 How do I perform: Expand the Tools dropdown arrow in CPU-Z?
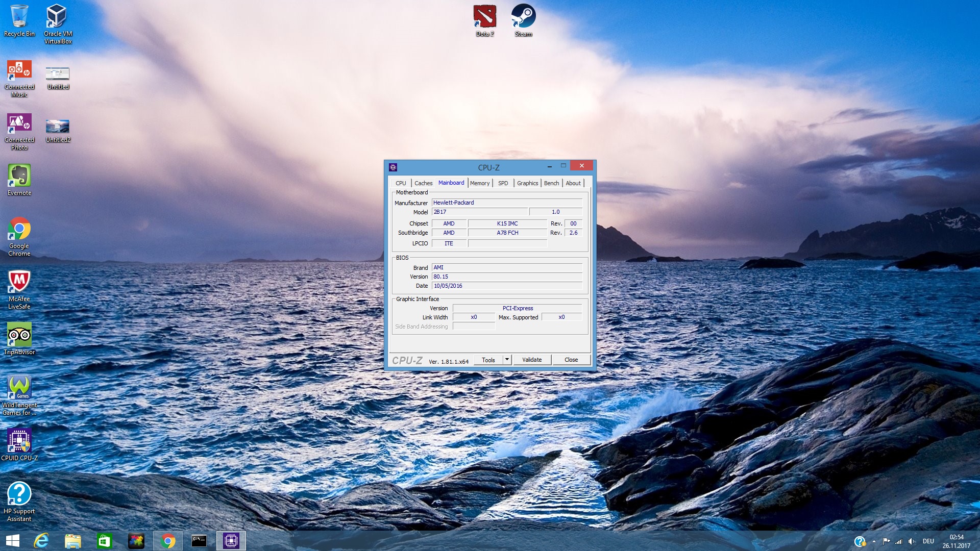[x=507, y=360]
